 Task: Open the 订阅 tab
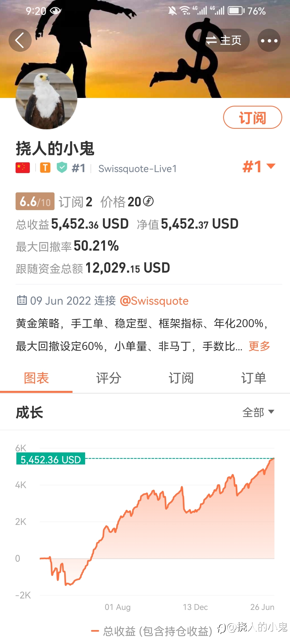tap(181, 378)
